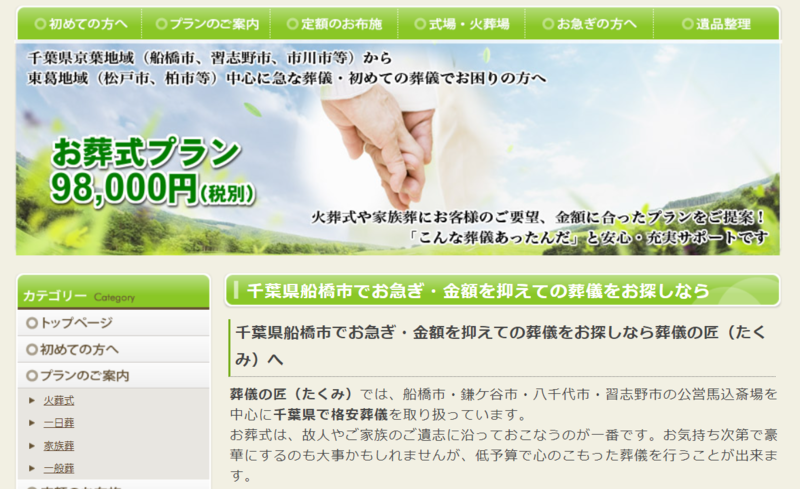Open the 家族葬 plan link

point(59,446)
